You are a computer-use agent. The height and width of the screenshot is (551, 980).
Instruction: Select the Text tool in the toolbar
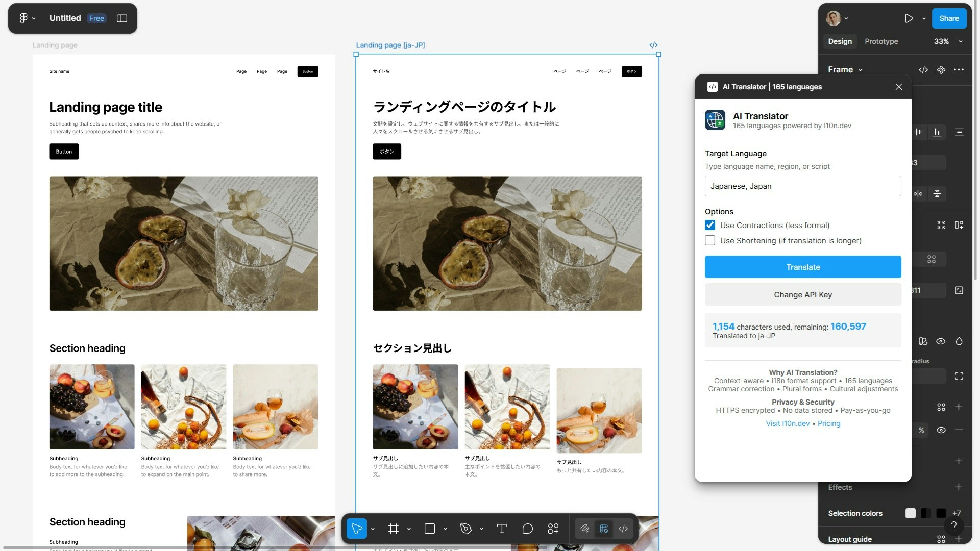(x=502, y=529)
